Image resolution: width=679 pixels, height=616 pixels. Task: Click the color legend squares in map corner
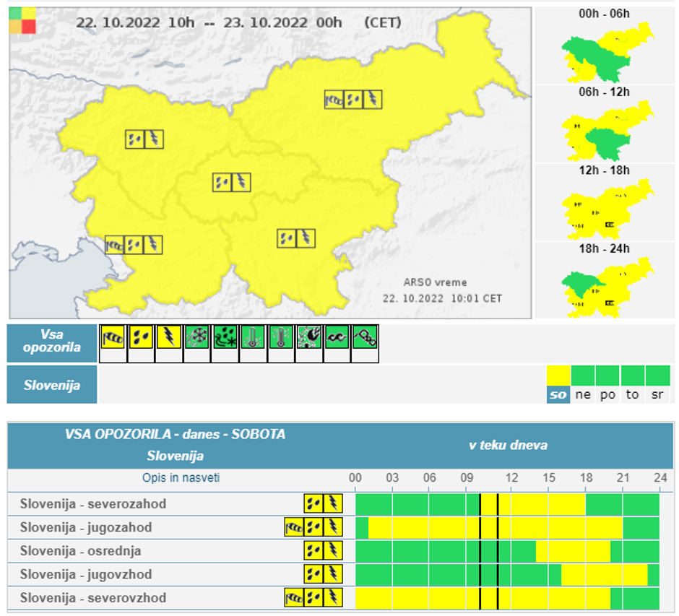[x=22, y=20]
